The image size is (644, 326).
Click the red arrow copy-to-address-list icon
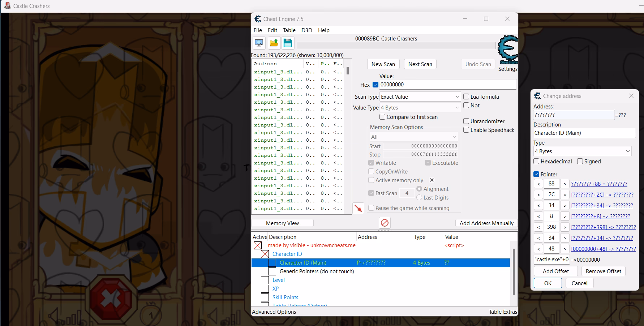click(358, 208)
